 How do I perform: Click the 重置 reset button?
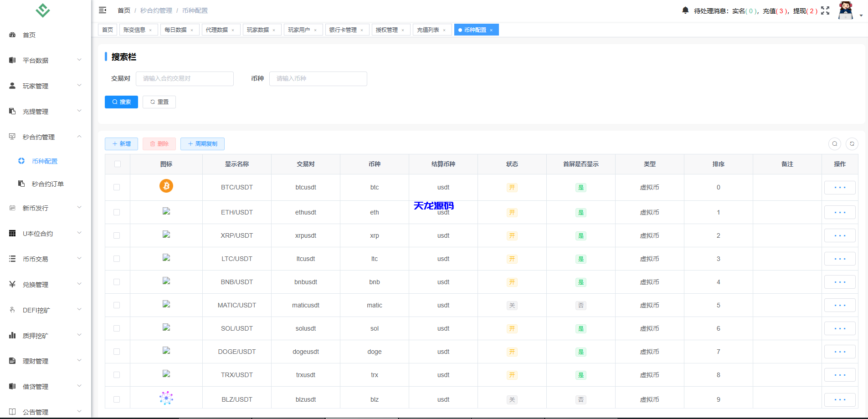159,102
